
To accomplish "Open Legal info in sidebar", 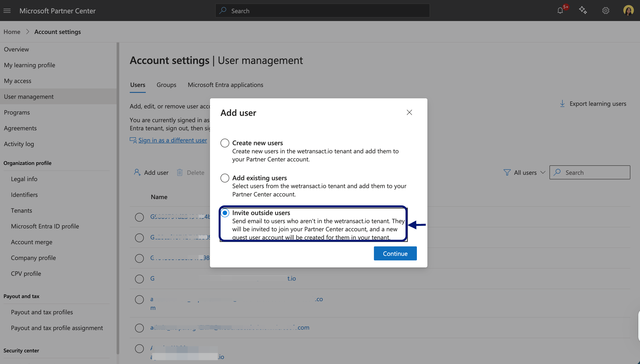I will (24, 179).
